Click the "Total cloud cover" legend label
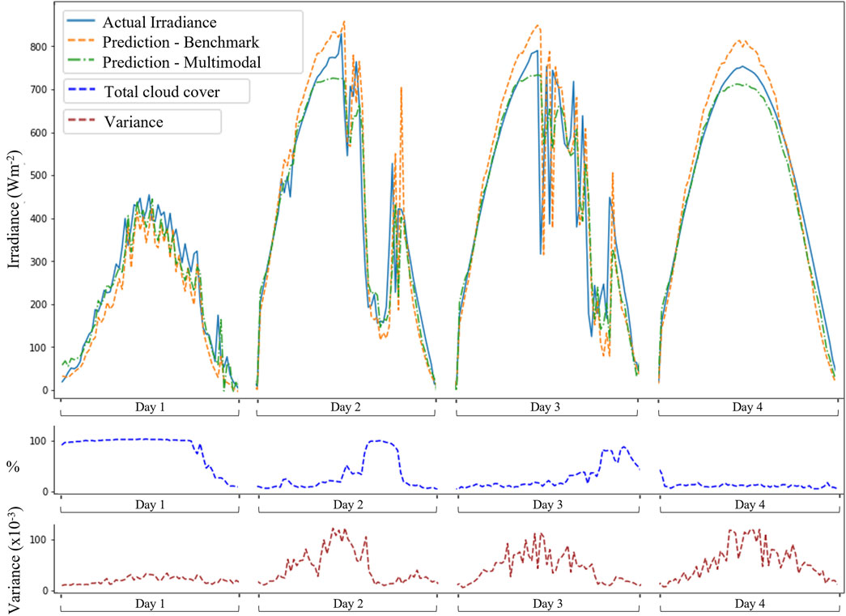Screen dimensions: 846x616 (x=162, y=91)
